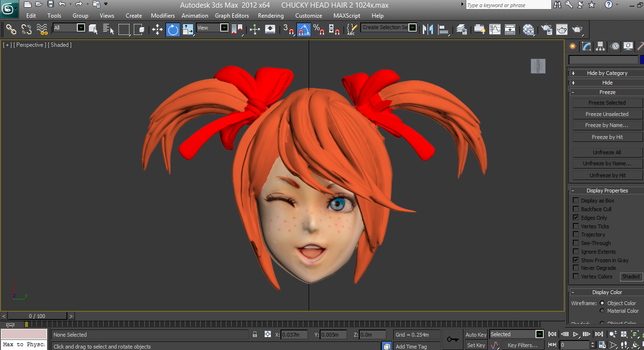Click the Freeze Unselected button

point(607,114)
